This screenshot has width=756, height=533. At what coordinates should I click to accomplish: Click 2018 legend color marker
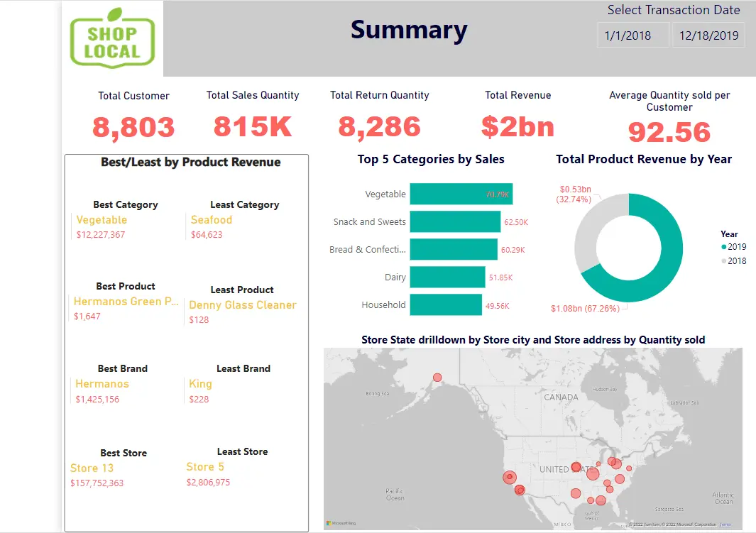tap(723, 260)
